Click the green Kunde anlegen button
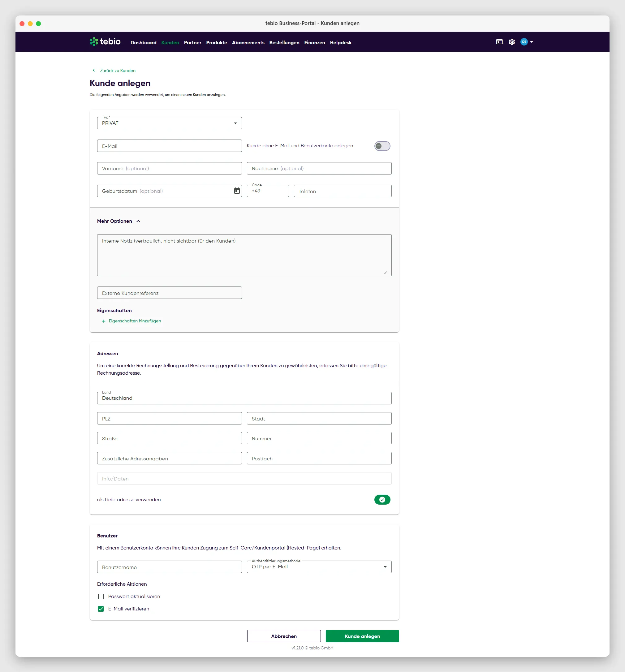This screenshot has width=625, height=672. pyautogui.click(x=362, y=636)
